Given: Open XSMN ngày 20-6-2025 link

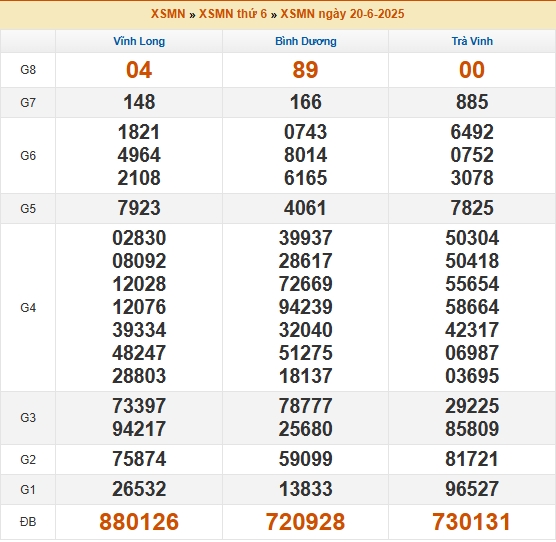Looking at the screenshot, I should coord(342,14).
